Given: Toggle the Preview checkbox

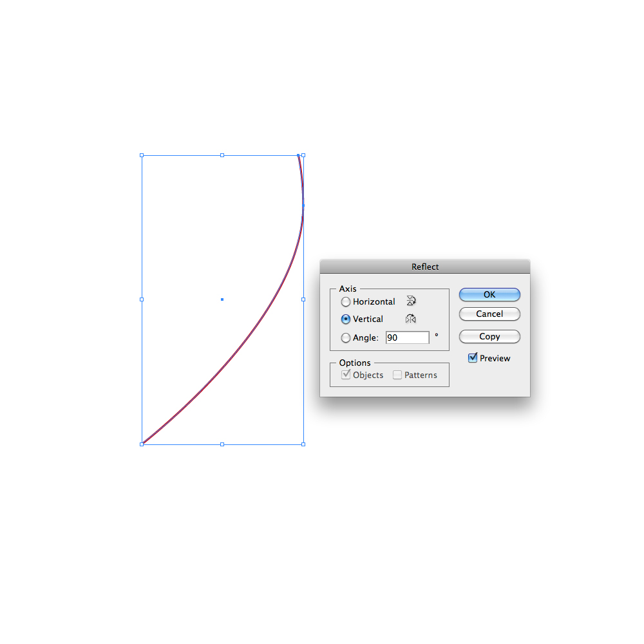Looking at the screenshot, I should tap(473, 357).
